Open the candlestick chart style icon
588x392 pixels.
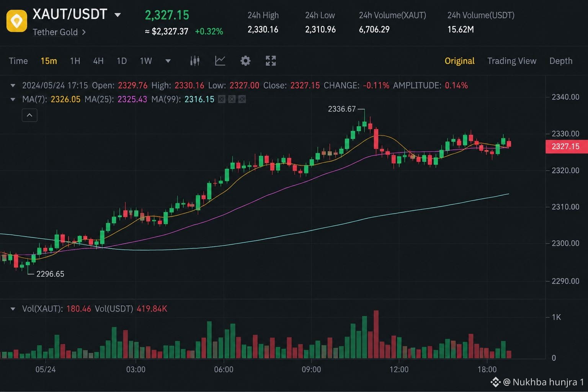pos(195,60)
